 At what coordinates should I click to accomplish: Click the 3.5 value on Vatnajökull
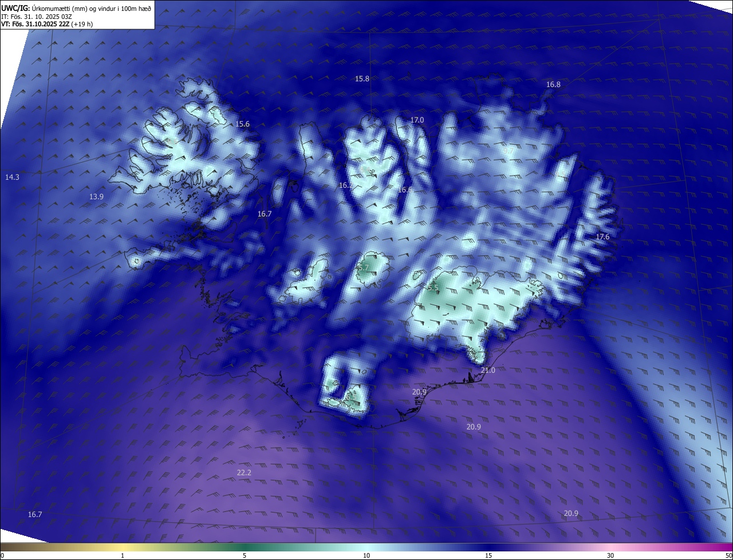(x=432, y=287)
